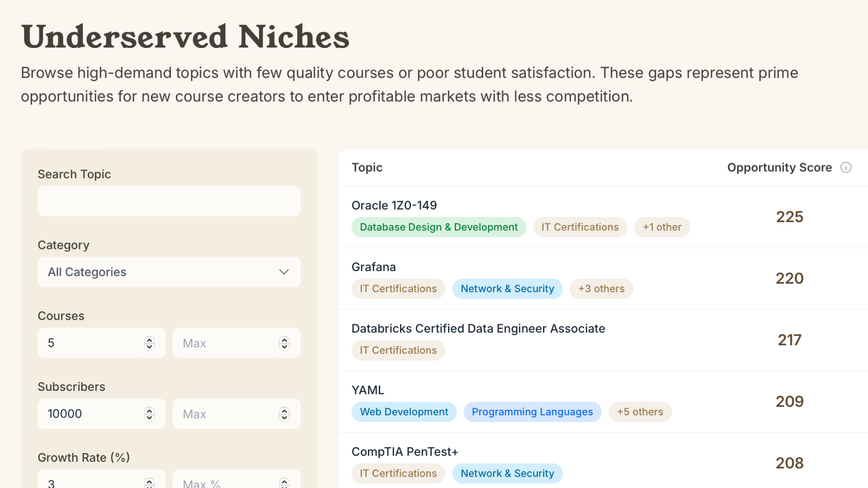Click the Category label
The height and width of the screenshot is (488, 868).
click(63, 245)
